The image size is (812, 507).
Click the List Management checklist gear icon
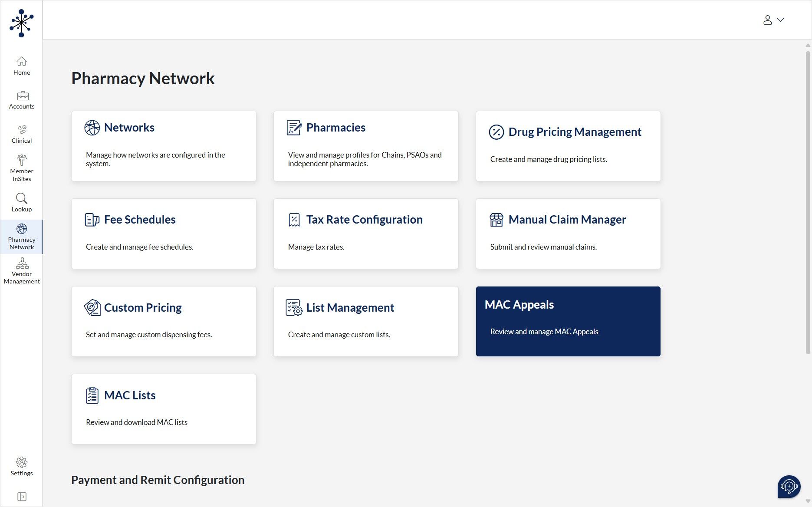coord(294,308)
